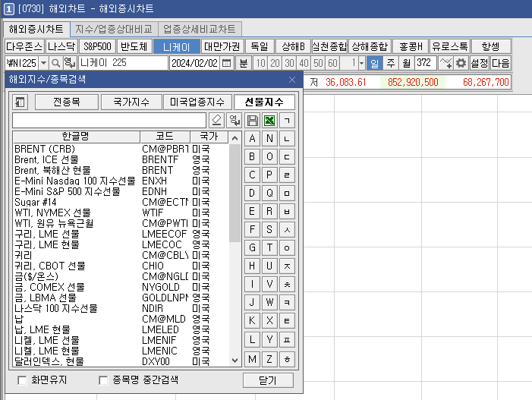Click the 닫기 close button
The width and height of the screenshot is (532, 400).
(268, 380)
